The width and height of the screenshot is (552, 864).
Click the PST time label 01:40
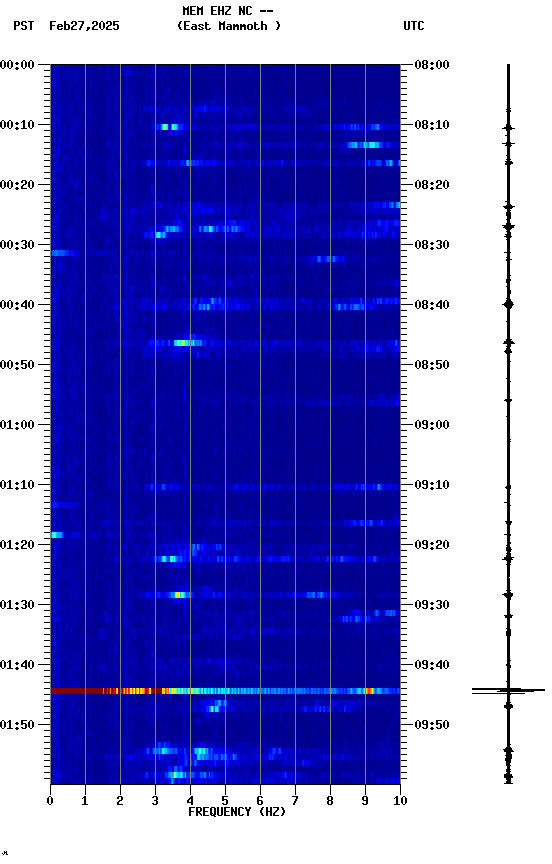point(17,665)
